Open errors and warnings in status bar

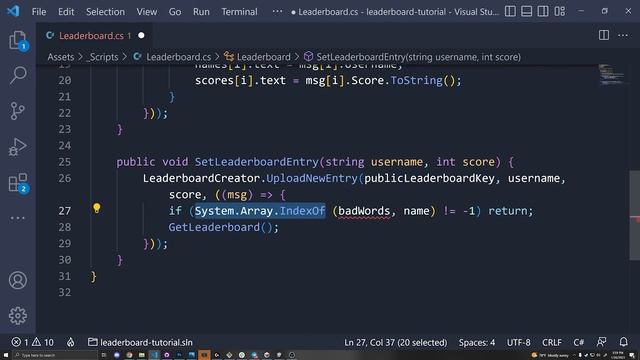pos(33,342)
